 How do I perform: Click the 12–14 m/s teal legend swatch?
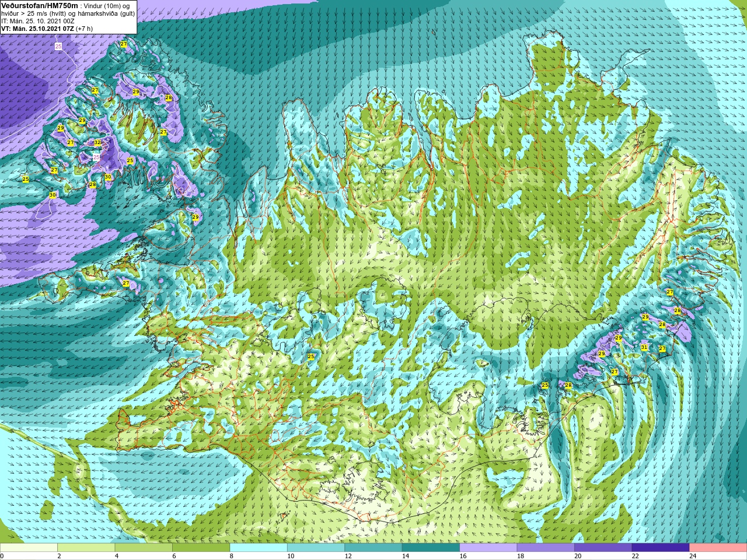[x=373, y=548]
